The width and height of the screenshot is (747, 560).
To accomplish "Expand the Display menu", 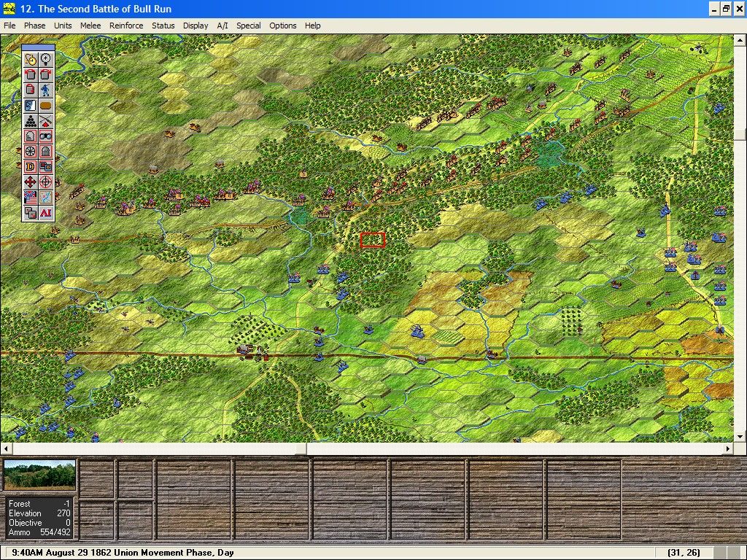I will [196, 26].
